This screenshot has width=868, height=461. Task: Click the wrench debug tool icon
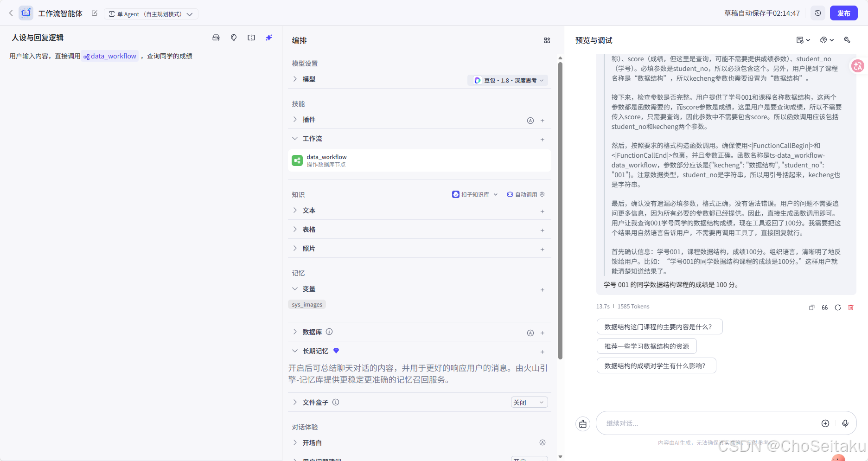847,40
